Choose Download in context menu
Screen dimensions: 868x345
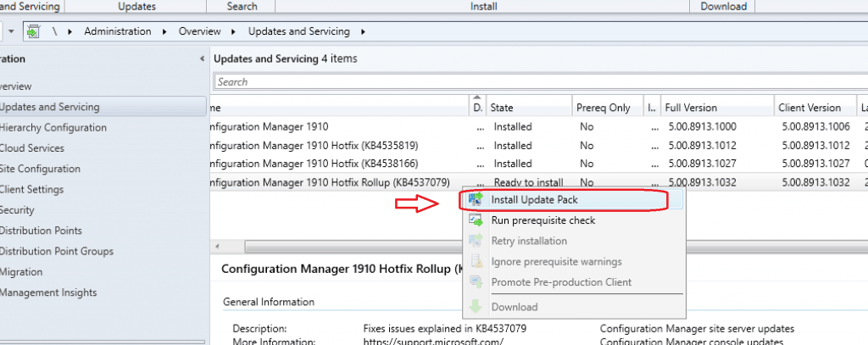(573, 307)
